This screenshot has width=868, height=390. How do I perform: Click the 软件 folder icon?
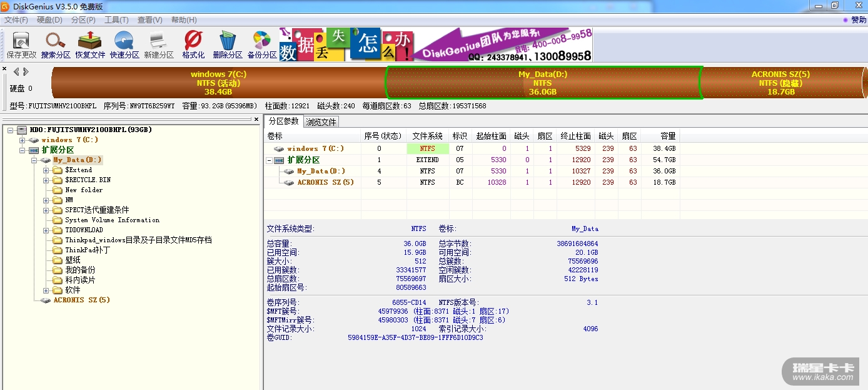(x=58, y=290)
